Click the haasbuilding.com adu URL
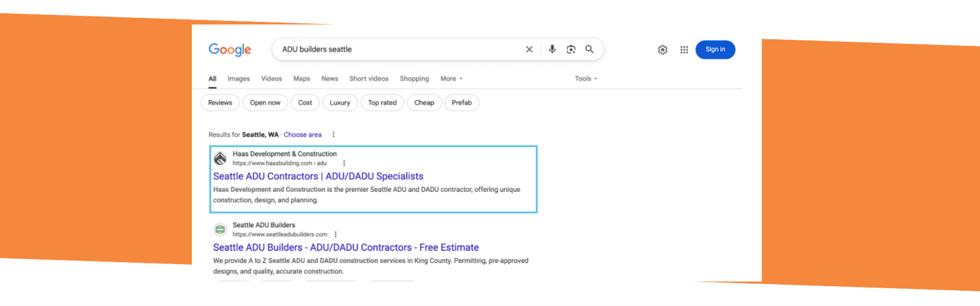Image resolution: width=980 pixels, height=306 pixels. click(x=280, y=163)
